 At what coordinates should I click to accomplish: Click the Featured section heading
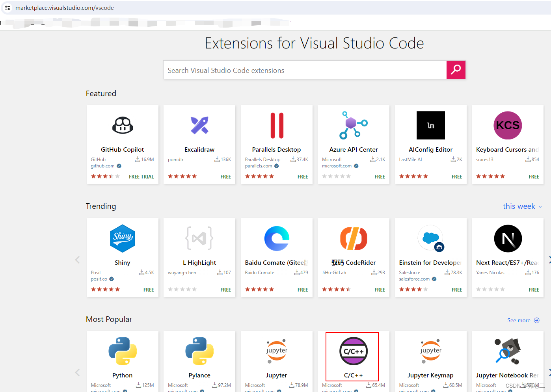point(101,93)
